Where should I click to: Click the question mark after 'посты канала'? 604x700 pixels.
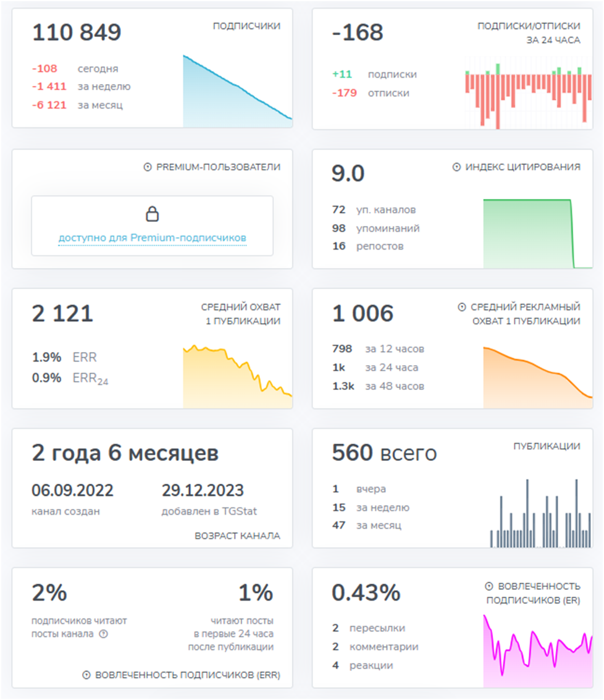point(104,633)
